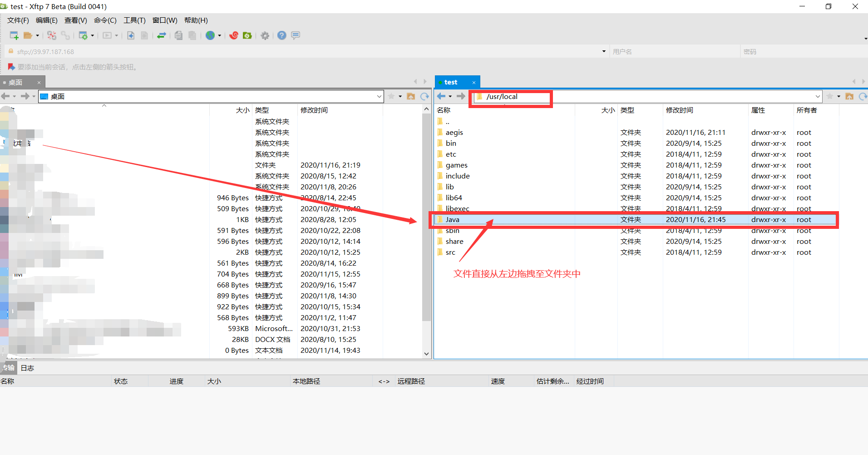
Task: Go back in the remote pane
Action: pyautogui.click(x=441, y=96)
